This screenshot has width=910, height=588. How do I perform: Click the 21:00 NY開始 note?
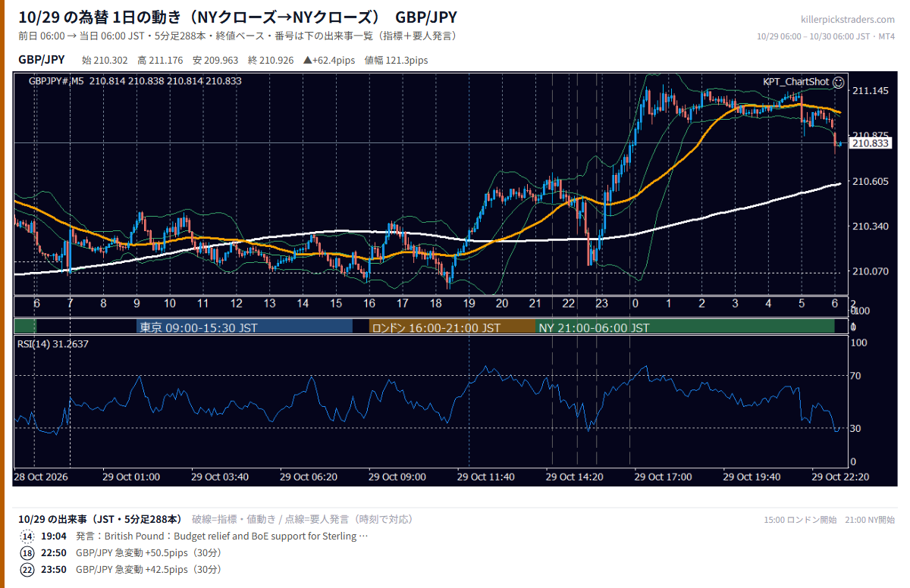tap(870, 520)
